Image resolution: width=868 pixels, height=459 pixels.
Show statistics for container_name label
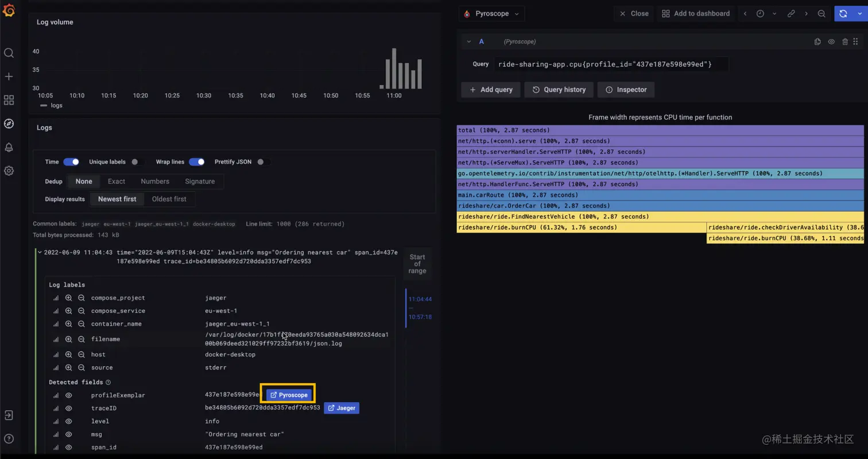[56, 324]
